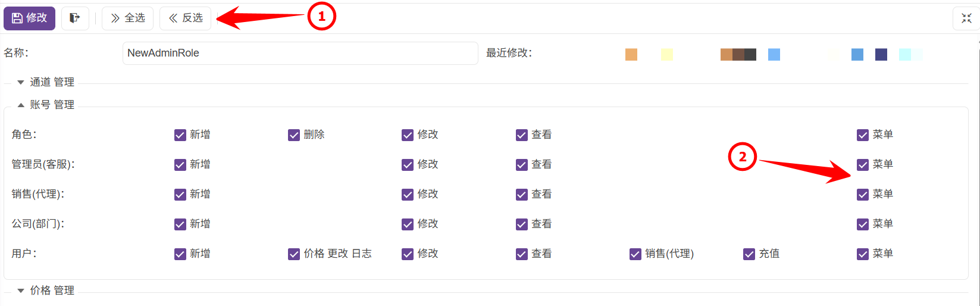Toggle 查看 checkbox for 销售(代理)

[522, 195]
